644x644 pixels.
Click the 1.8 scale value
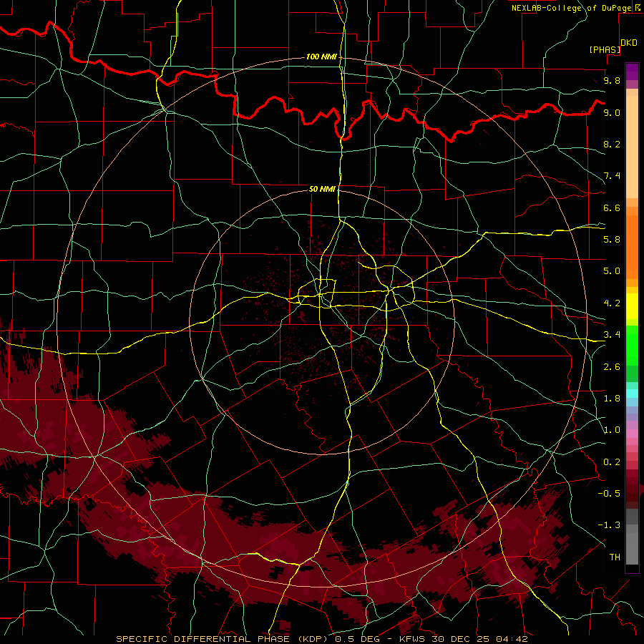pyautogui.click(x=612, y=399)
